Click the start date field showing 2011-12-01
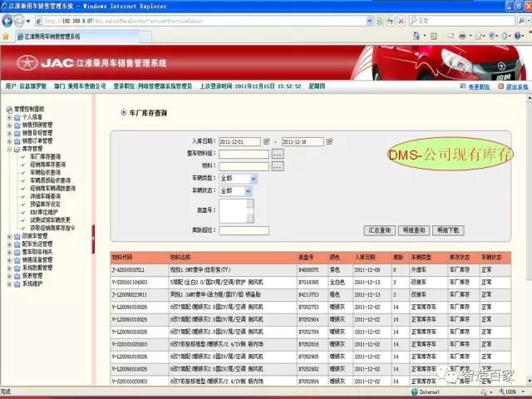 pos(239,142)
